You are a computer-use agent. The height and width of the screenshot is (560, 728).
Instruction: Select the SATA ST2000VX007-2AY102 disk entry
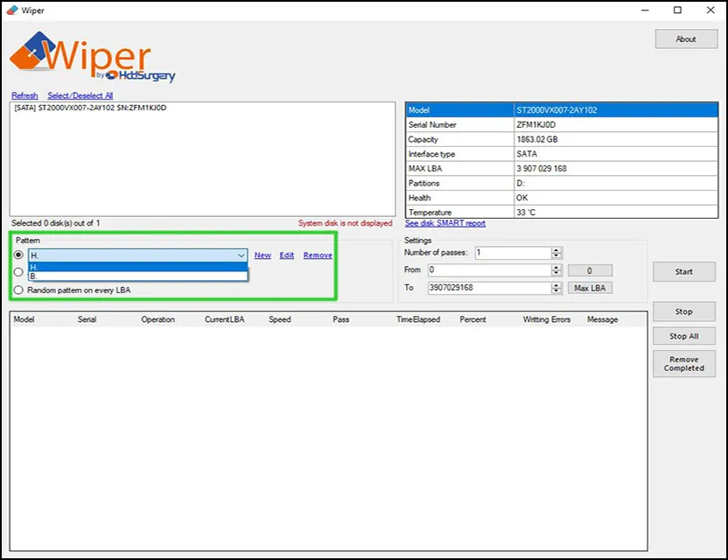pyautogui.click(x=90, y=108)
